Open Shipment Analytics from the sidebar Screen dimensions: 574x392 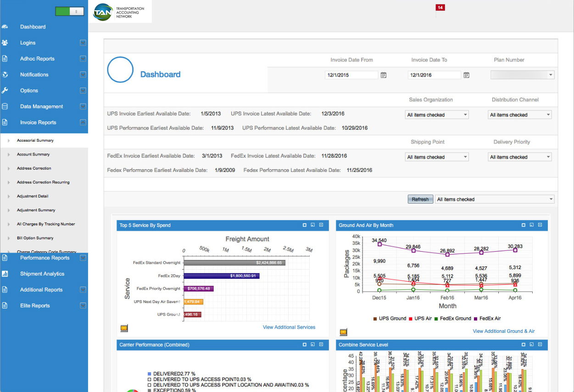point(42,274)
